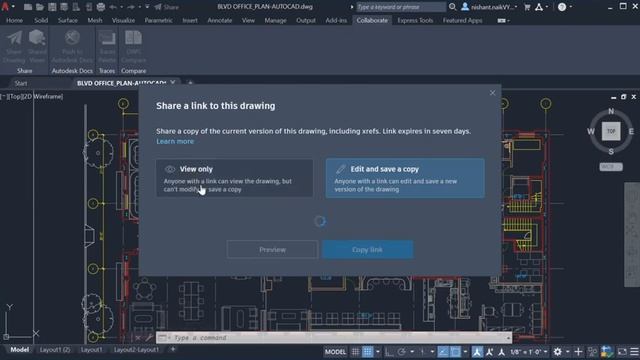The height and width of the screenshot is (360, 640).
Task: Open the Help dropdown arrow
Action: pyautogui.click(x=571, y=7)
